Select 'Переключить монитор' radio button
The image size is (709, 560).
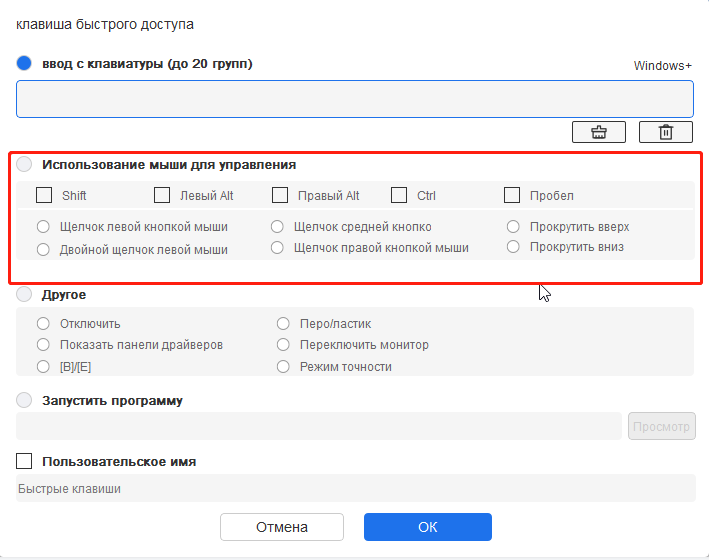point(283,345)
